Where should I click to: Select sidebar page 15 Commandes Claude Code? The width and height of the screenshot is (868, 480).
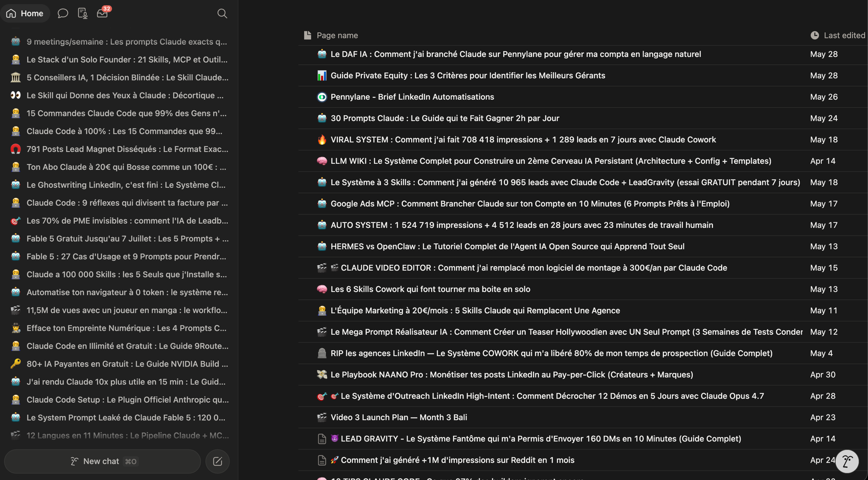119,113
